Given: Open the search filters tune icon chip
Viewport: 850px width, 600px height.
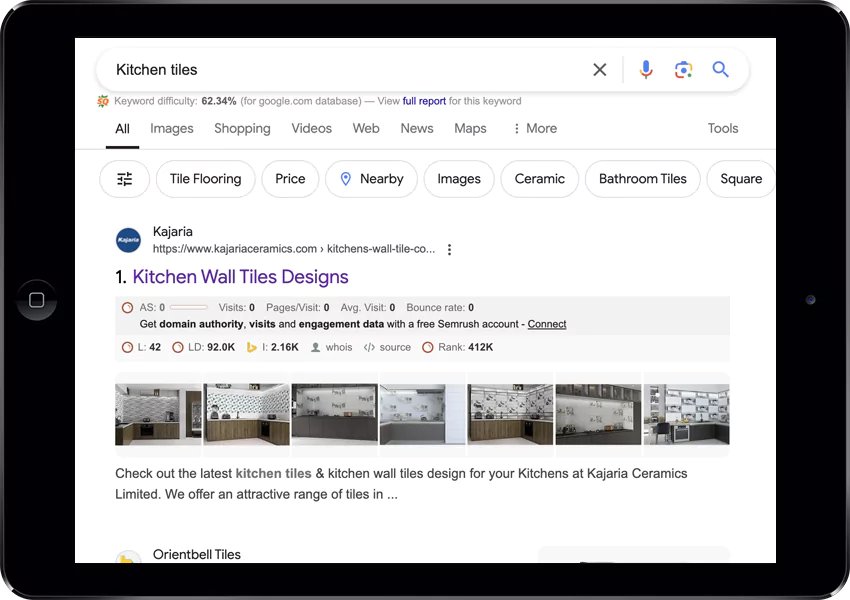Looking at the screenshot, I should pyautogui.click(x=124, y=179).
